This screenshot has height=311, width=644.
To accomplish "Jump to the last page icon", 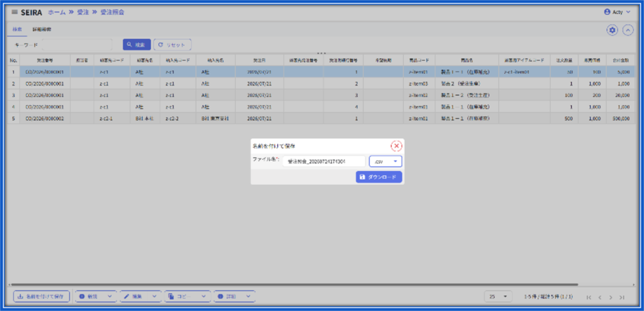I will [622, 297].
